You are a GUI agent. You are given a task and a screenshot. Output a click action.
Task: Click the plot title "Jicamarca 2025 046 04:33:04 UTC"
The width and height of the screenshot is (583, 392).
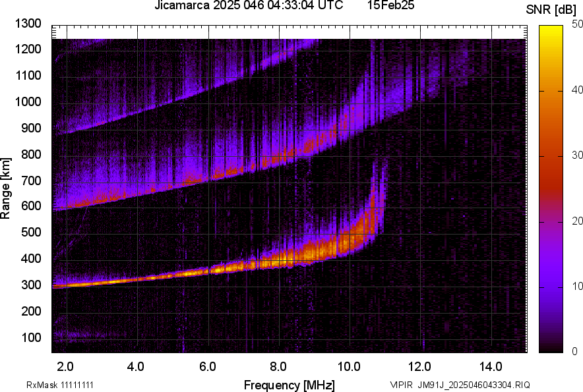pyautogui.click(x=249, y=5)
